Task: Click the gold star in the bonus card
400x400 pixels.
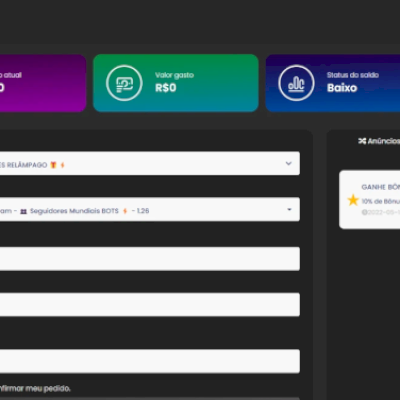Action: coord(353,200)
